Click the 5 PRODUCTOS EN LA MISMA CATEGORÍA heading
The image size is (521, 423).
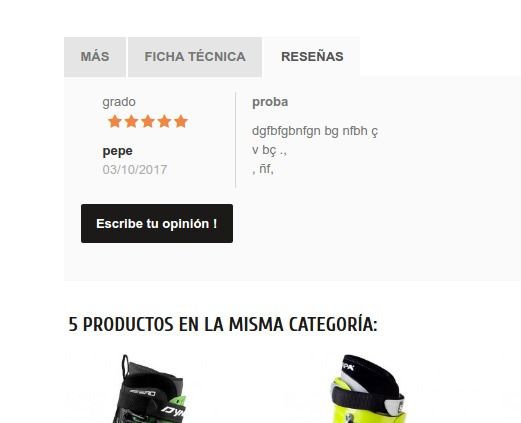223,324
